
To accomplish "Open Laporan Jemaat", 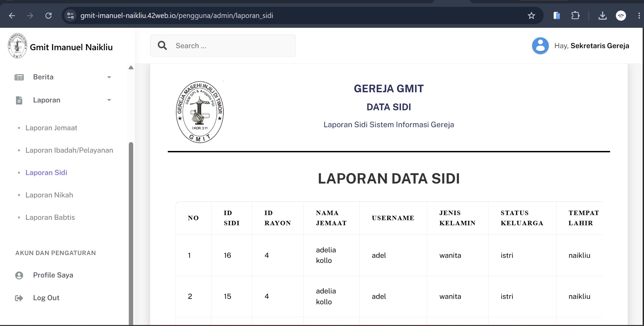I will click(51, 128).
